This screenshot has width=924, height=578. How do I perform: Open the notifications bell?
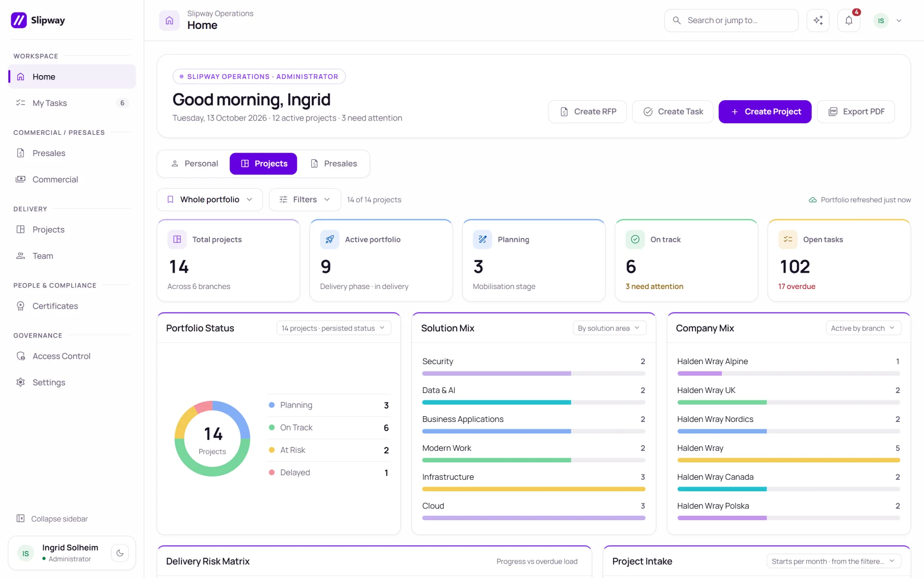(848, 20)
